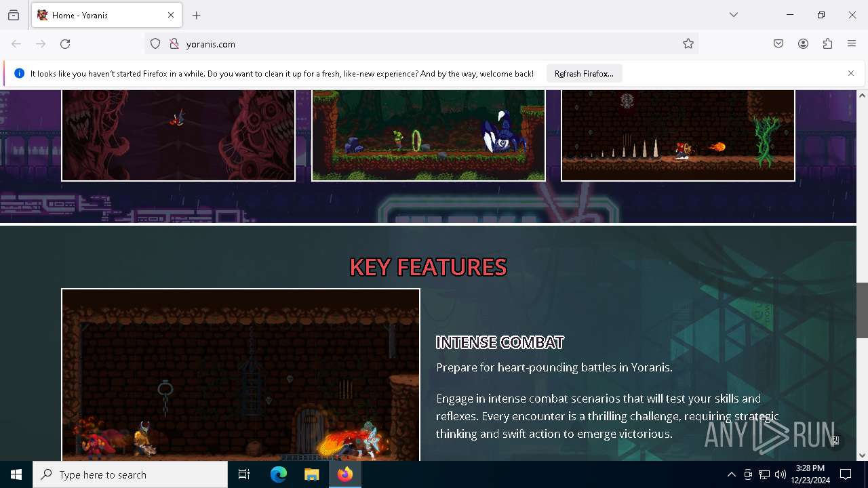Open Firefox View recent browsing icon
The width and height of the screenshot is (868, 488).
point(14,15)
